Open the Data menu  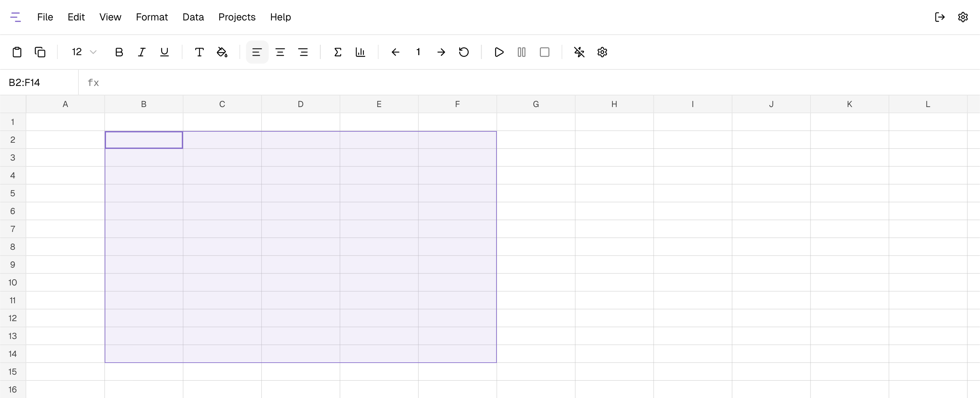point(193,17)
